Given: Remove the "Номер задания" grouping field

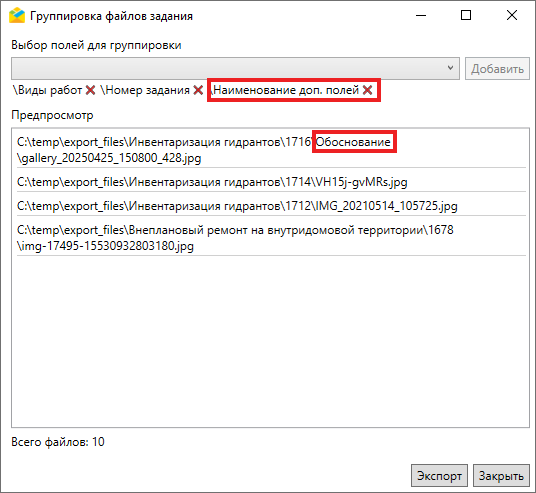Looking at the screenshot, I should [x=198, y=90].
